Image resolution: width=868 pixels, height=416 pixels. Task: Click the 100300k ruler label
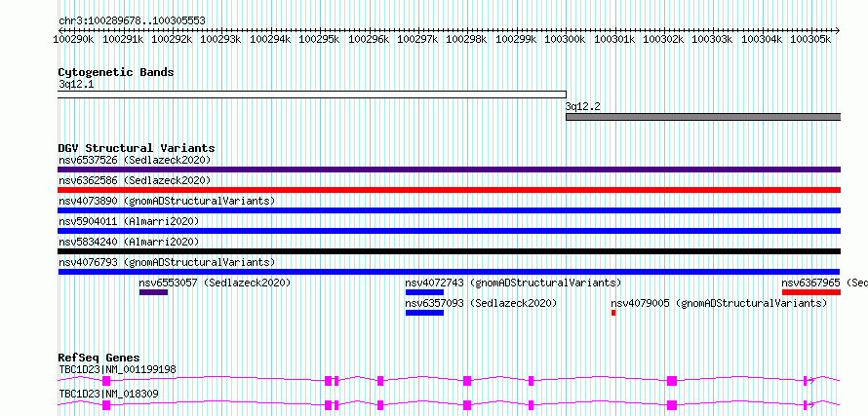click(x=565, y=39)
